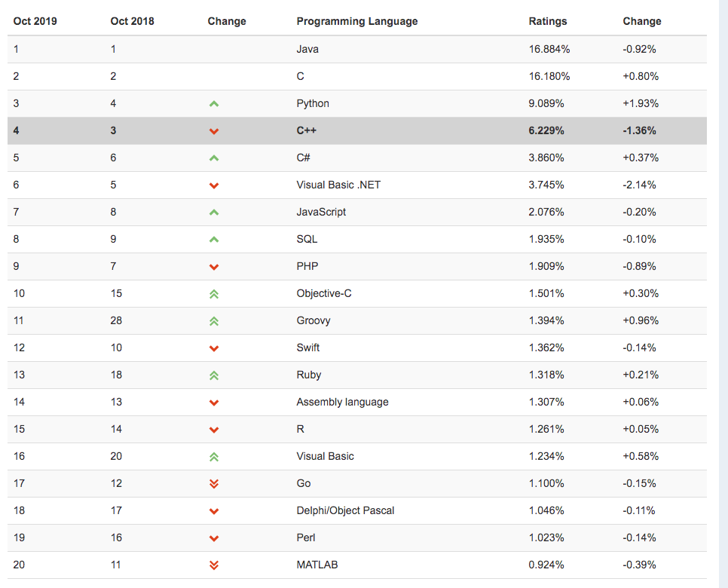The height and width of the screenshot is (588, 728).
Task: Click the Oct 2019 column header
Action: [x=35, y=21]
